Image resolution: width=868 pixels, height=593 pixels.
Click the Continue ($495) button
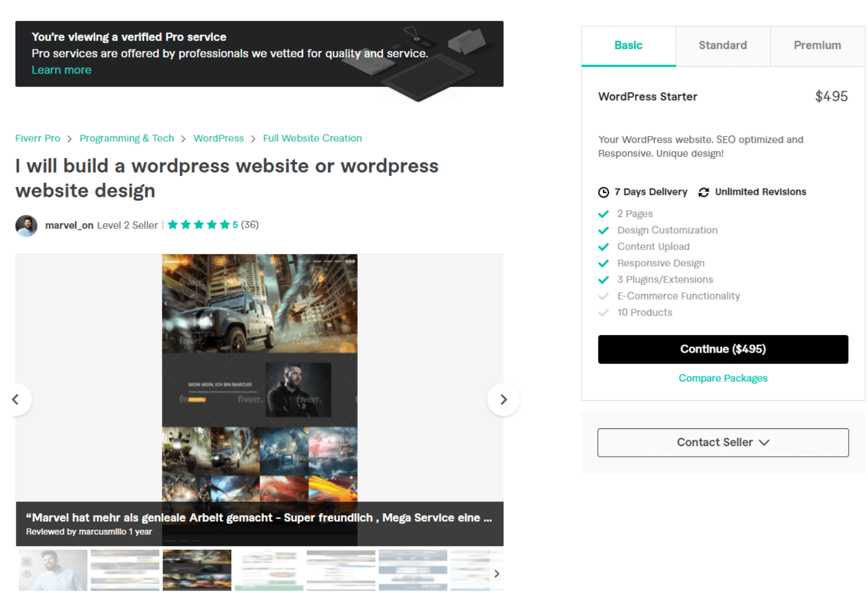coord(723,349)
